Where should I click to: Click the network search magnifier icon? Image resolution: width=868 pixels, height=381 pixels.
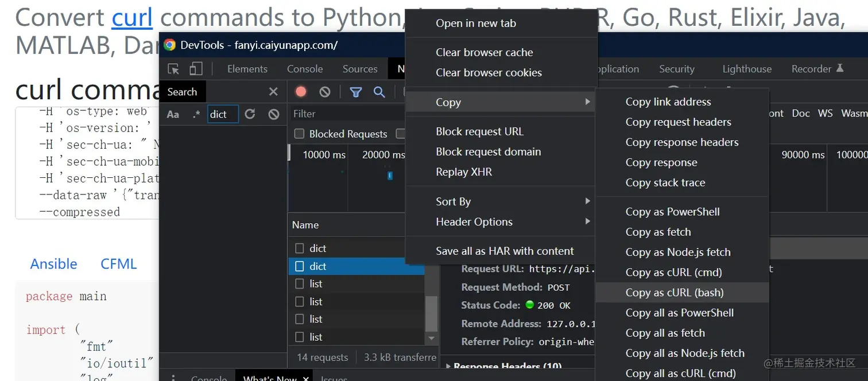(379, 92)
